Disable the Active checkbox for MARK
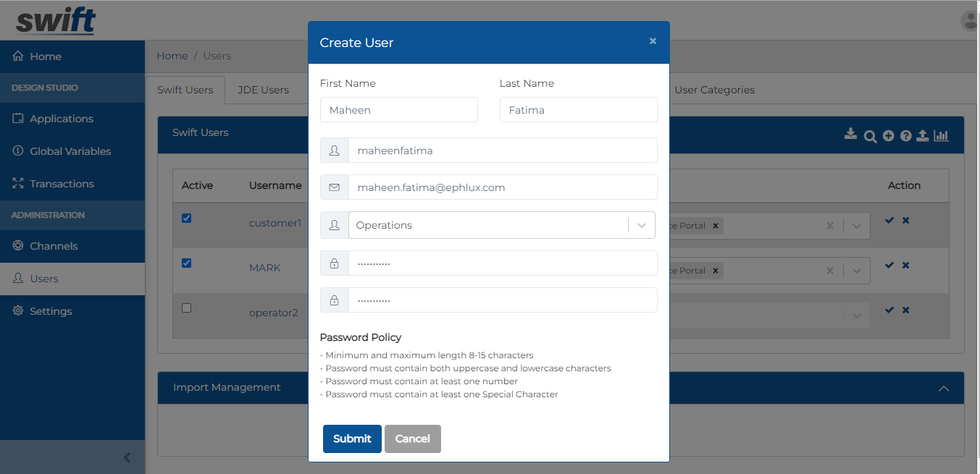 click(x=186, y=263)
